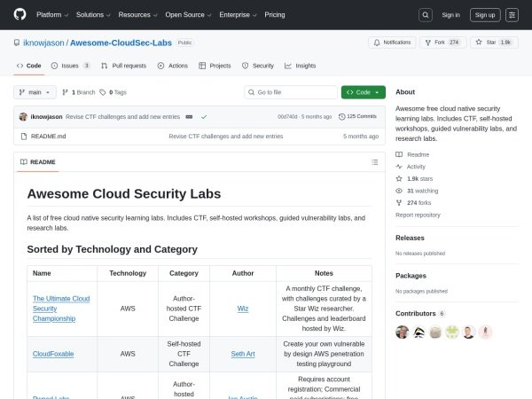Click iknowjason commit author name
Screen dimensions: 532x399
[46, 117]
